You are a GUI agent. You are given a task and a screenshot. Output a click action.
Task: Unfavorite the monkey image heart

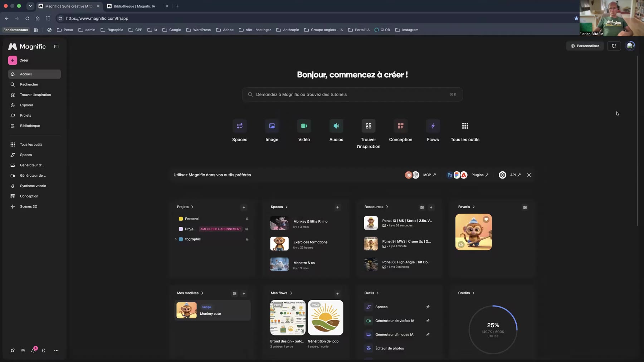click(x=486, y=220)
